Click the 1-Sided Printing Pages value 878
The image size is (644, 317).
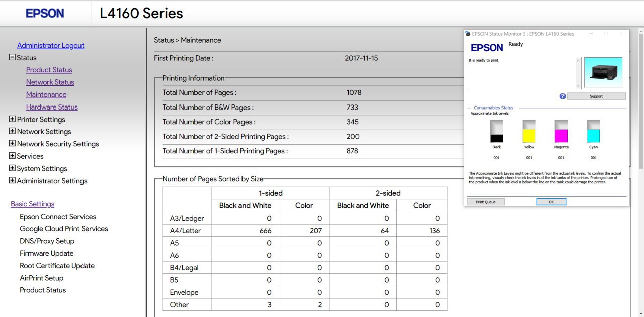(x=352, y=151)
